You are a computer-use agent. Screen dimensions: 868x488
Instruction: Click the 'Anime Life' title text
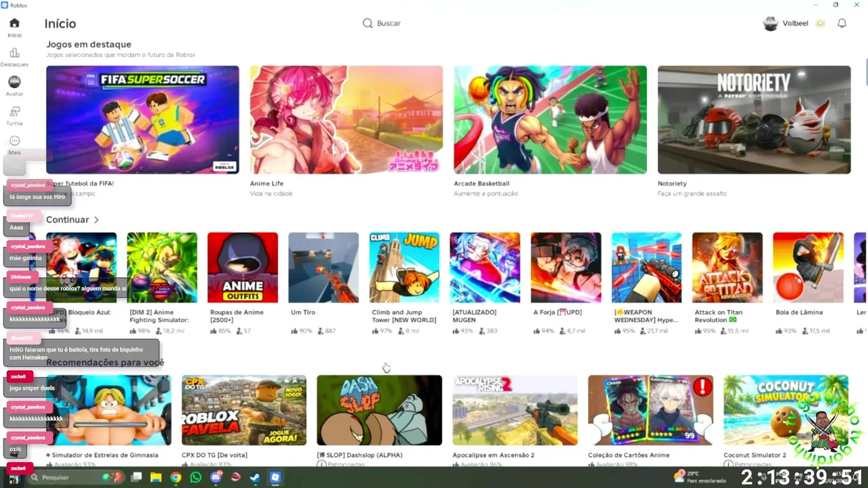coord(267,184)
